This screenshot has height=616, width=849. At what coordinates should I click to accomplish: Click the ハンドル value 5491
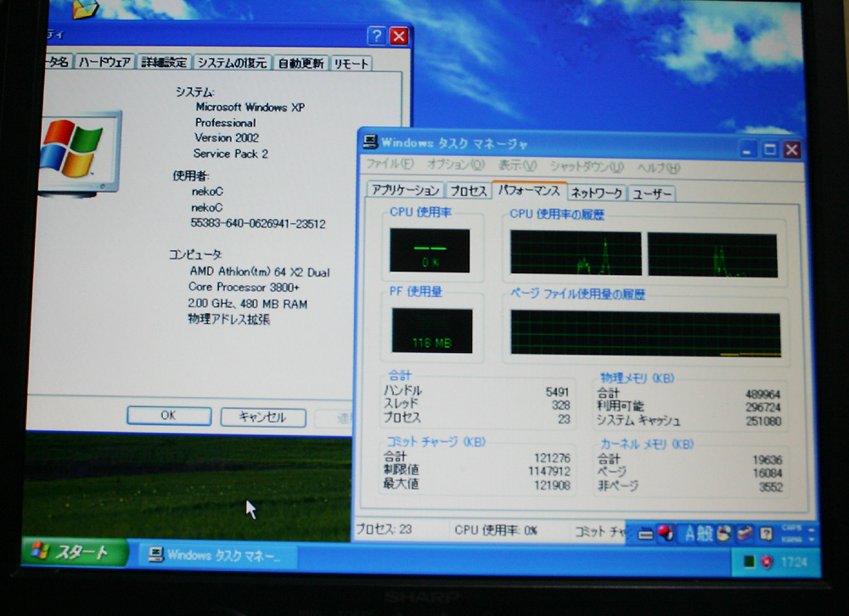coord(557,391)
